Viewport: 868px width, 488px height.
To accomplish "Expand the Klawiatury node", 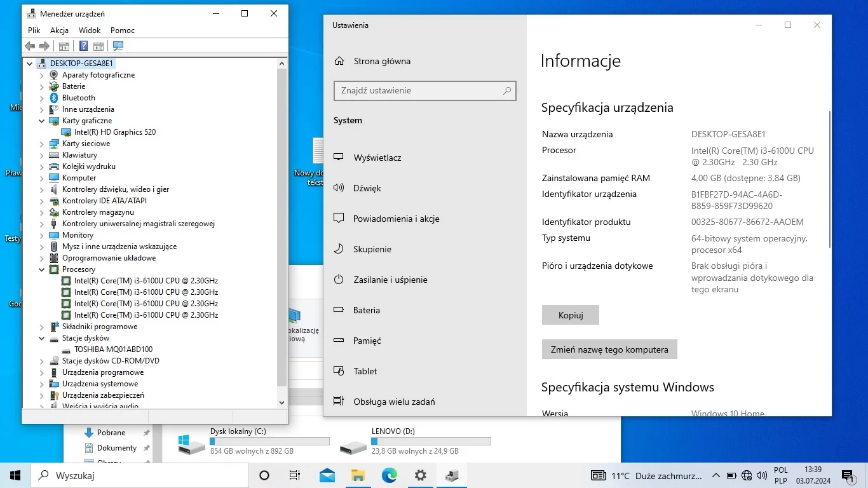I will pyautogui.click(x=42, y=155).
